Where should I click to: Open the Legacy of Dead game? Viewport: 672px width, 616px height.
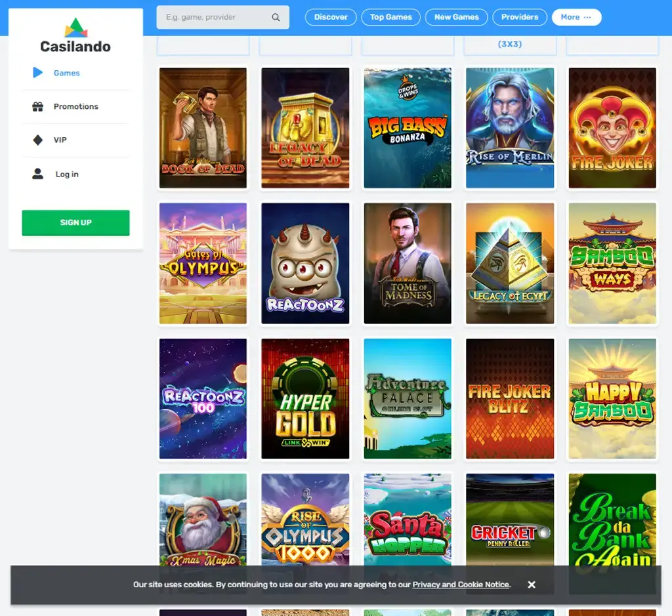305,128
